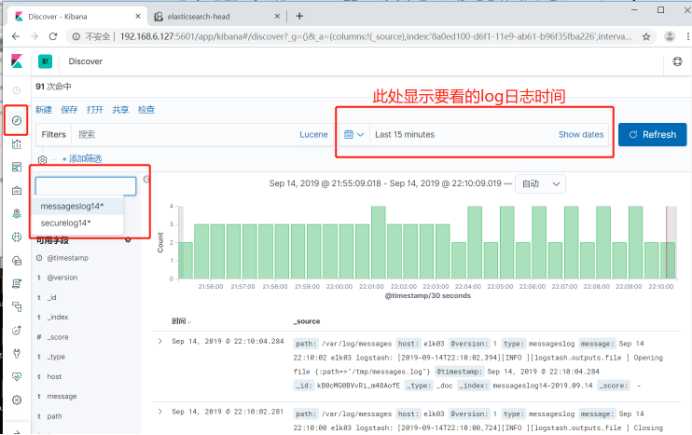Image resolution: width=692 pixels, height=435 pixels.
Task: Click the index pattern search box
Action: tap(86, 186)
